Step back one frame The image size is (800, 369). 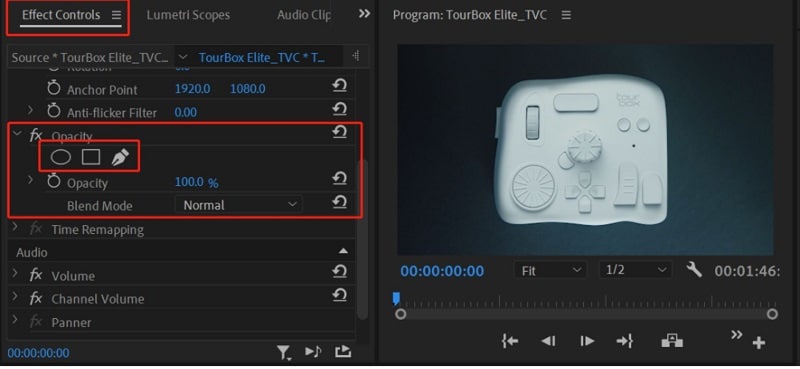(x=548, y=341)
